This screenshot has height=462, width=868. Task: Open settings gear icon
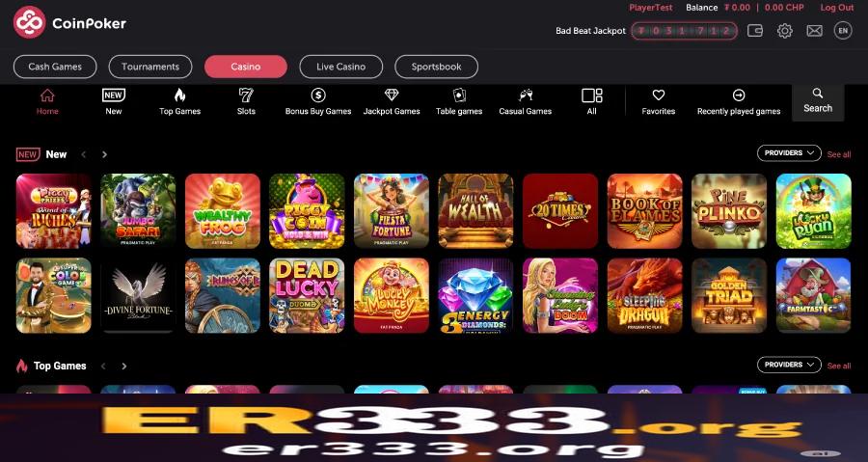pos(784,31)
